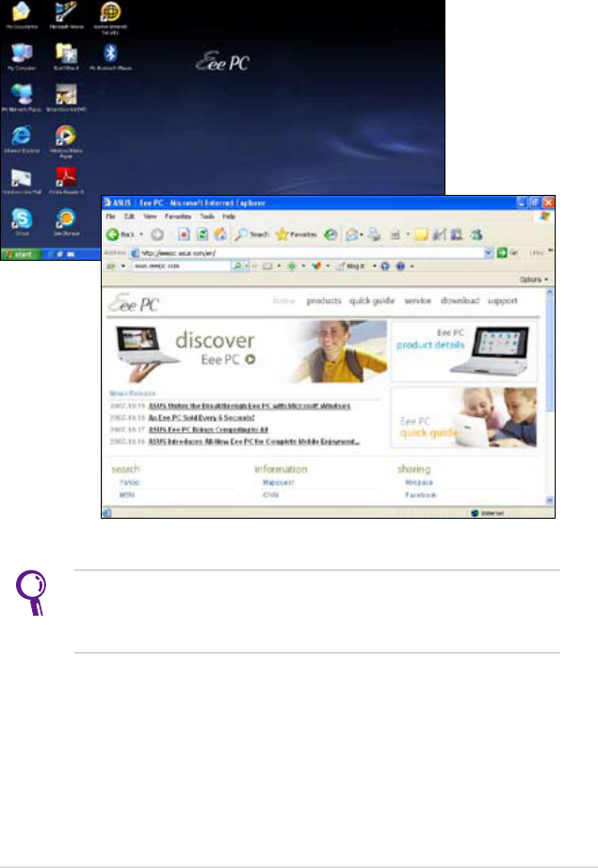598x868 pixels.
Task: Open My Documents desktop icon
Action: [x=22, y=15]
